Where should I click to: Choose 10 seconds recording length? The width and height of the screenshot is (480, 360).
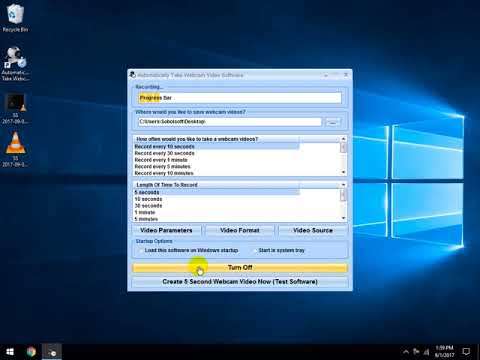point(217,199)
